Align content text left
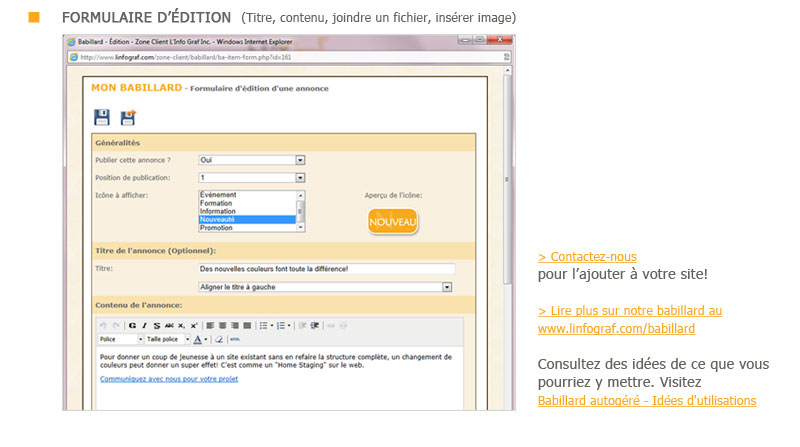Image resolution: width=800 pixels, height=447 pixels. tap(210, 326)
